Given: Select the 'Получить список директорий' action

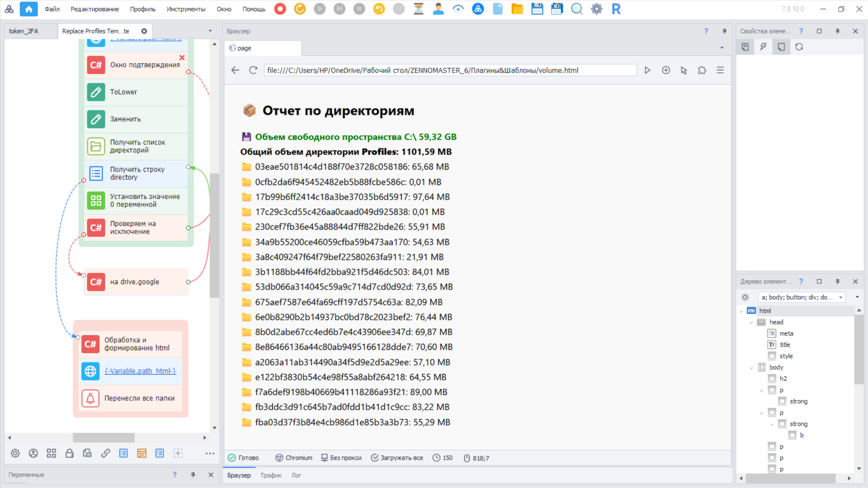Looking at the screenshot, I should 136,146.
